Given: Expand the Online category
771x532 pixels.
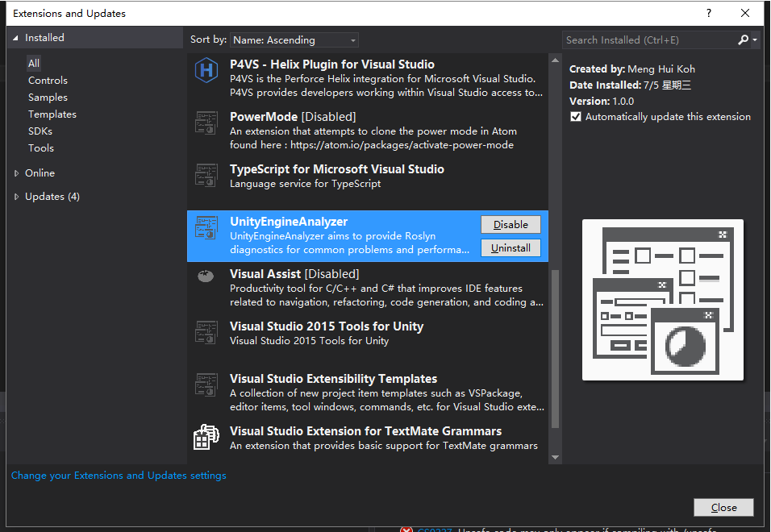Looking at the screenshot, I should (16, 173).
